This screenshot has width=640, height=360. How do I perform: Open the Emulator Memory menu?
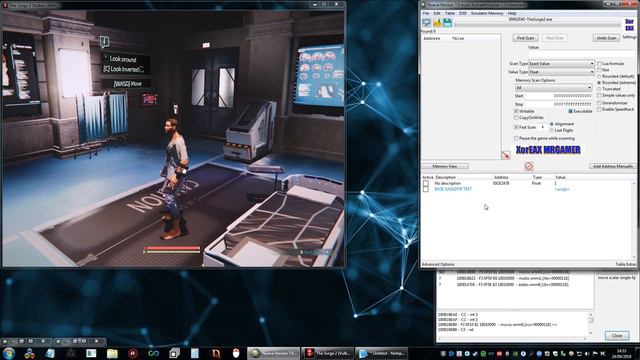(x=487, y=13)
